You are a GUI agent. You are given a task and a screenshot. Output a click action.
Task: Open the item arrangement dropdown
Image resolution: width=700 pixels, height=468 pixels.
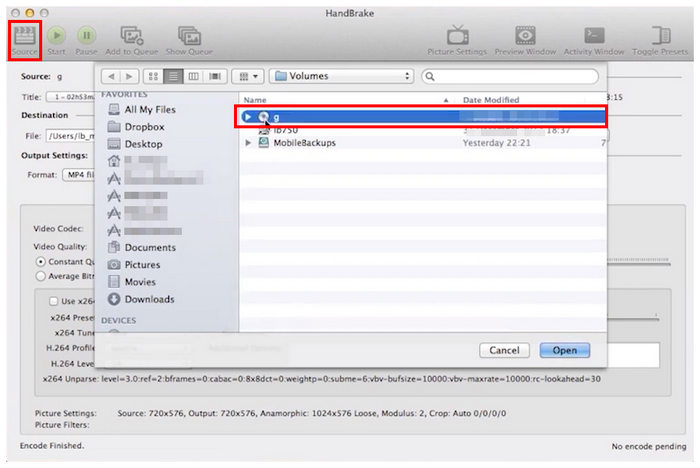click(248, 76)
